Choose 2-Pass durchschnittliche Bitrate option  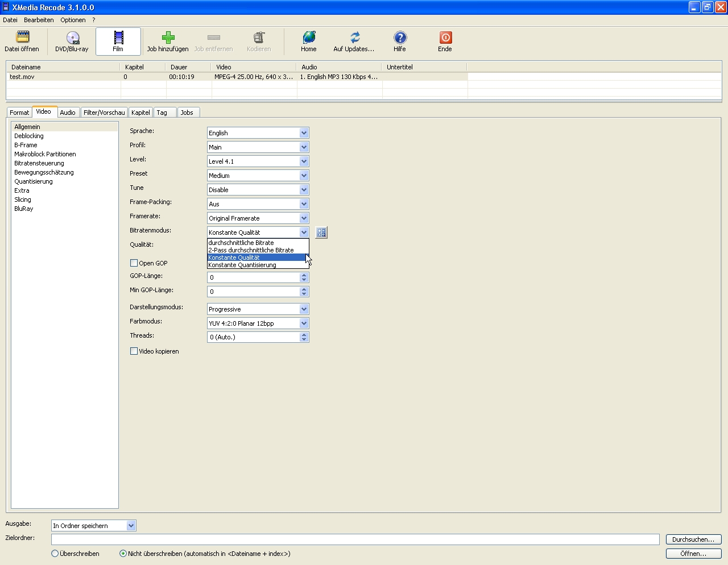click(258, 250)
